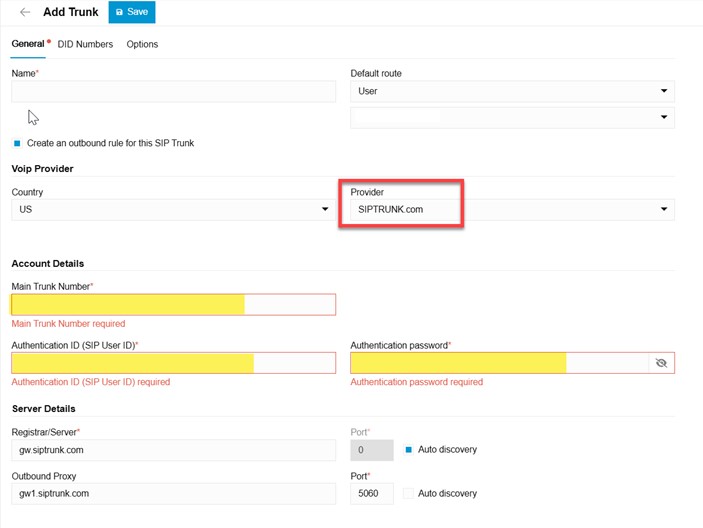Screen dimensions: 703x528
Task: Enable Auto discovery for Outbound Proxy port
Action: tap(408, 493)
